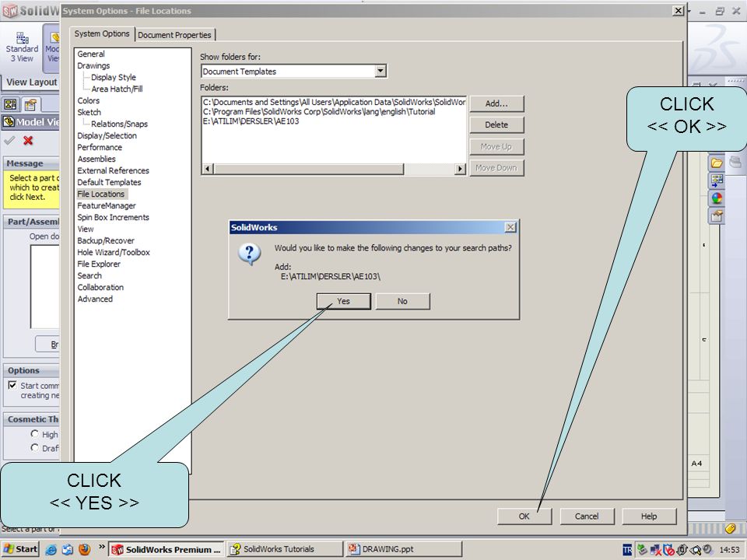Switch to SolidWorks Premium taskbar window
The image size is (747, 560).
(x=165, y=549)
